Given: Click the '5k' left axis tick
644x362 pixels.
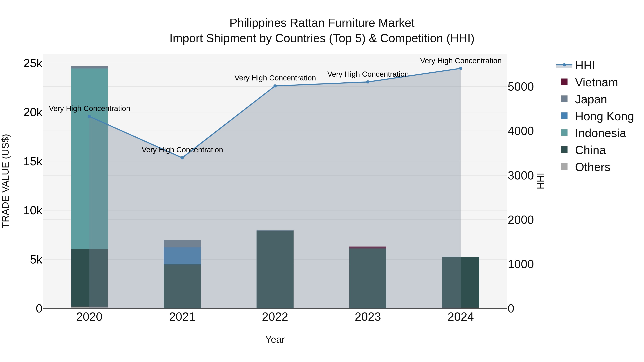Looking at the screenshot, I should tap(36, 260).
